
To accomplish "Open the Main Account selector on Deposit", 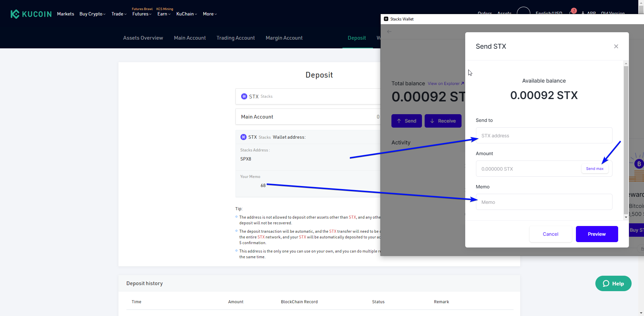I will pos(309,117).
